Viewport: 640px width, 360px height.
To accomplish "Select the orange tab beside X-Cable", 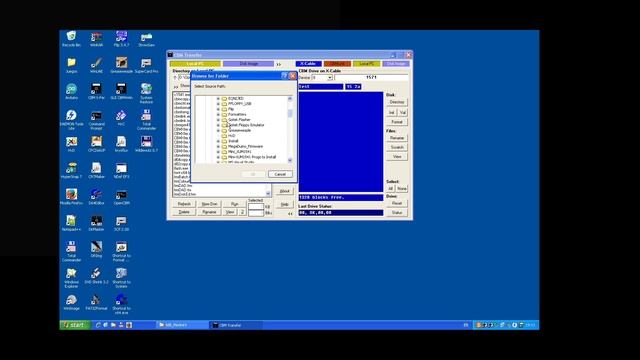I will [x=337, y=64].
